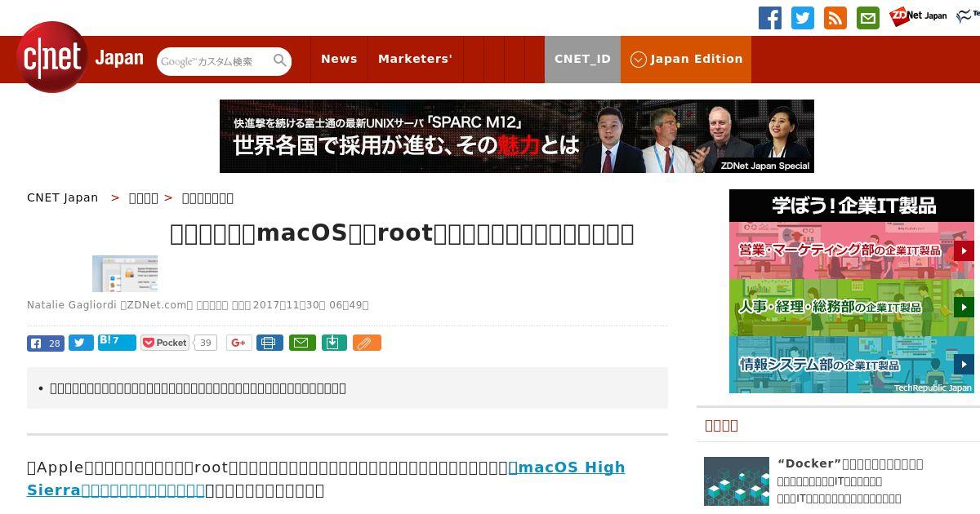Follow the macOS High Sierra article link
This screenshot has width=980, height=514.
coord(326,478)
